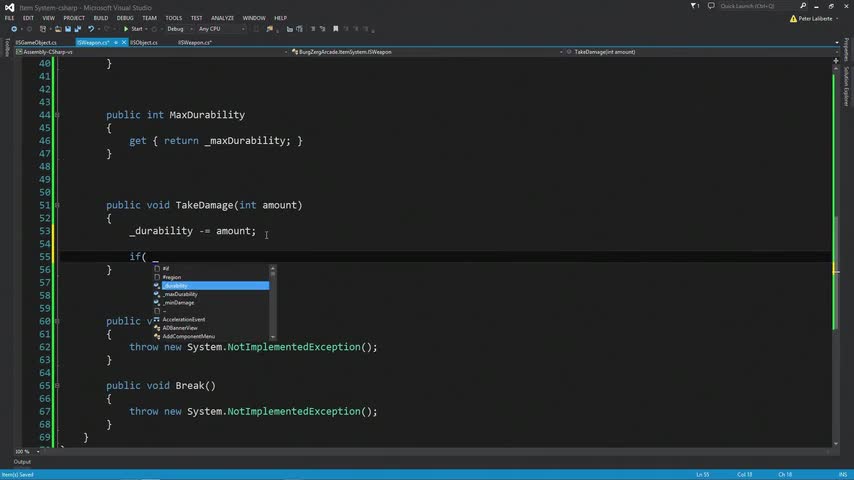Open the WINDOW menu
Screen dimensions: 854x480
(x=254, y=18)
